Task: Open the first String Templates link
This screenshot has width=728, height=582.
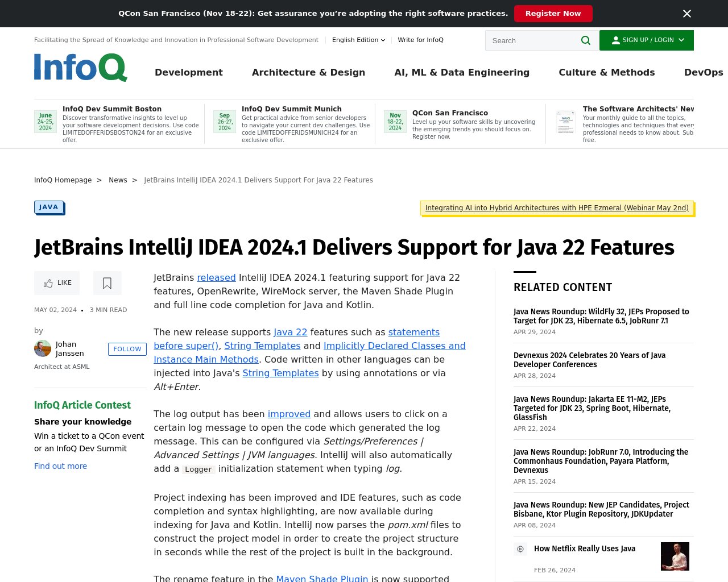Action: pos(262,346)
